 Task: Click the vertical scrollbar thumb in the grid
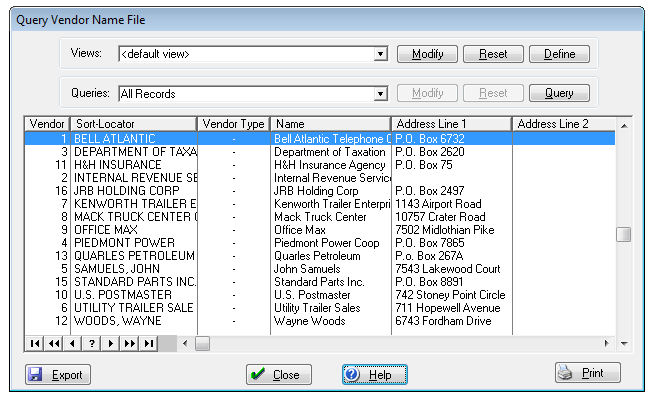coord(623,235)
